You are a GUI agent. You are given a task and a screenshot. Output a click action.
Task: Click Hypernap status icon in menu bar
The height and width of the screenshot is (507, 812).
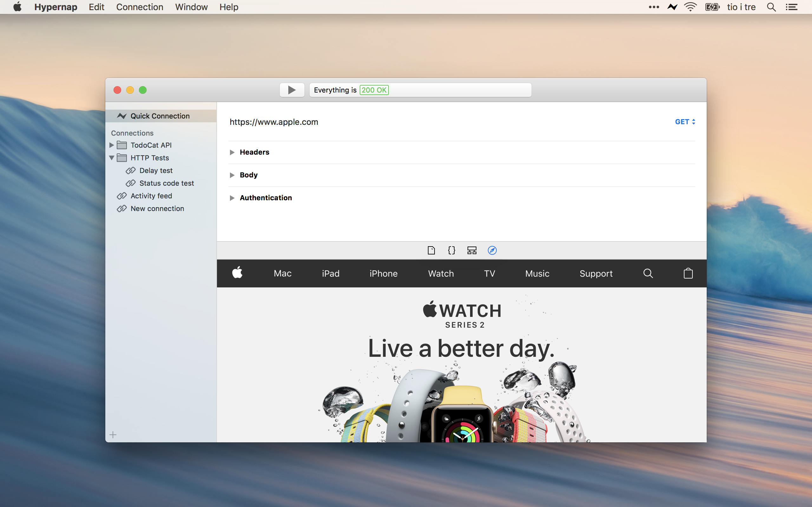click(x=672, y=7)
